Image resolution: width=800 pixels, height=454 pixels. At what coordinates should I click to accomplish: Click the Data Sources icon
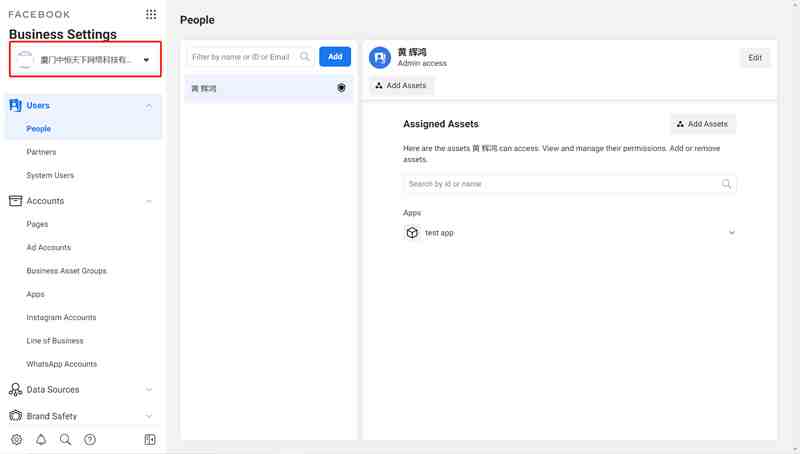16,390
